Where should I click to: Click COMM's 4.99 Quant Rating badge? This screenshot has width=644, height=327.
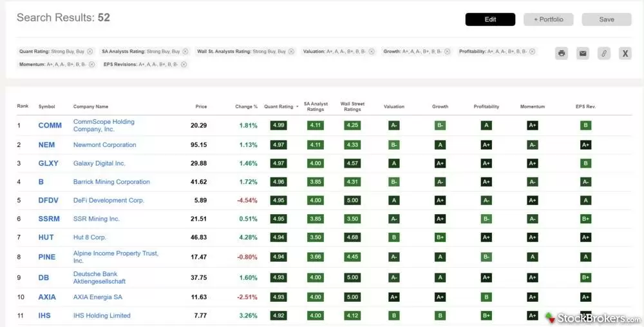pos(278,126)
